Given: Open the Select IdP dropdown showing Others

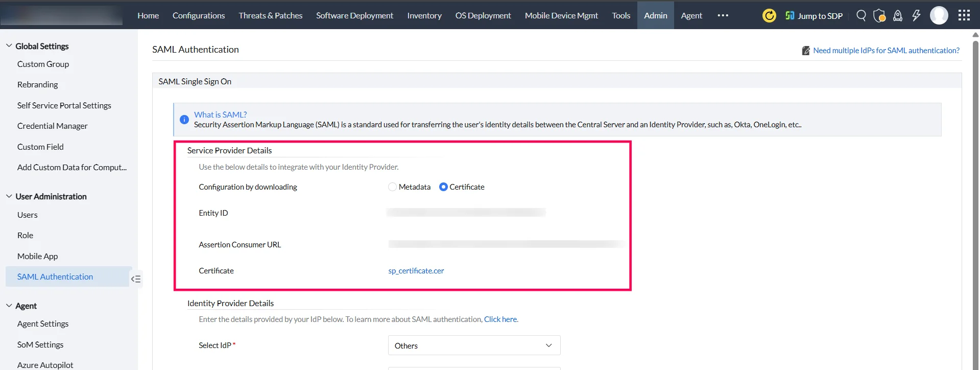Looking at the screenshot, I should 474,345.
